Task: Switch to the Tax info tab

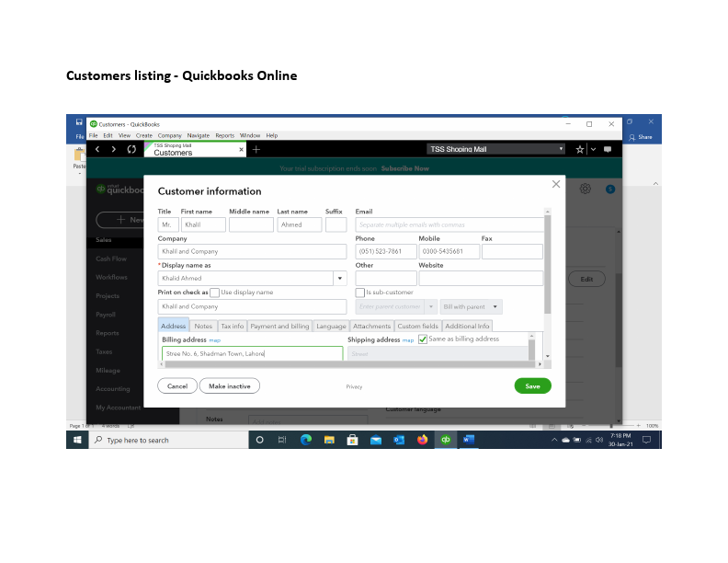Action: point(233,326)
